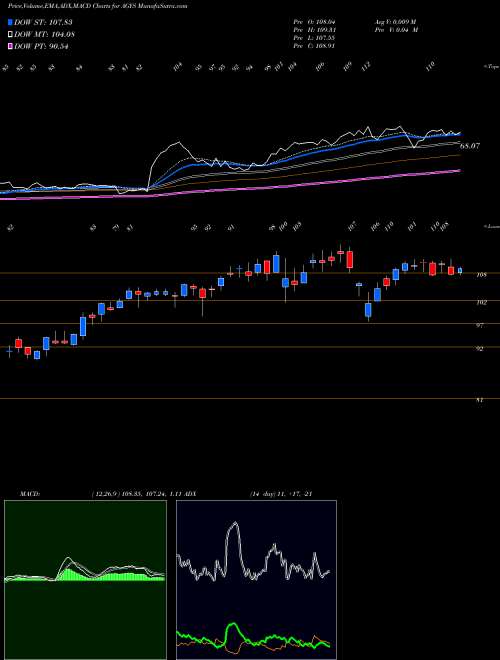
Task: Click the blue DOW ST legend swatch
Action: [x=11, y=22]
